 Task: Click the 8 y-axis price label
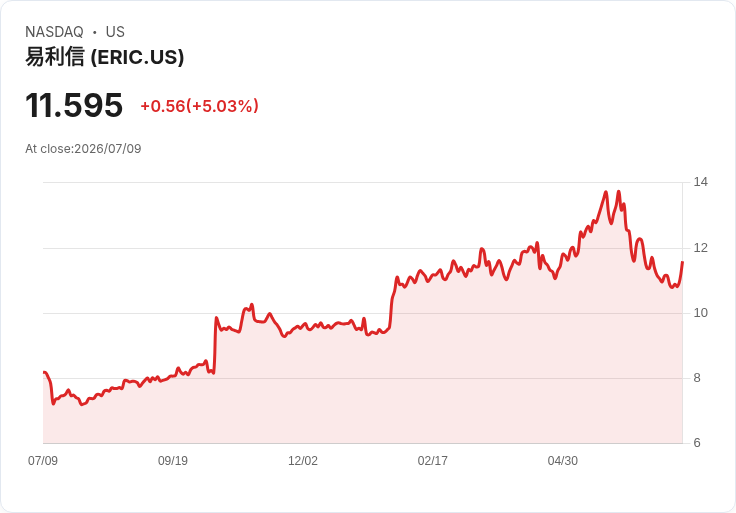tap(697, 378)
